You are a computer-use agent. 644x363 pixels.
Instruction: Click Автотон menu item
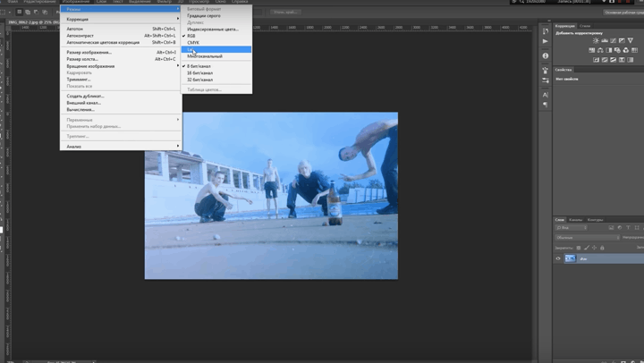(121, 29)
